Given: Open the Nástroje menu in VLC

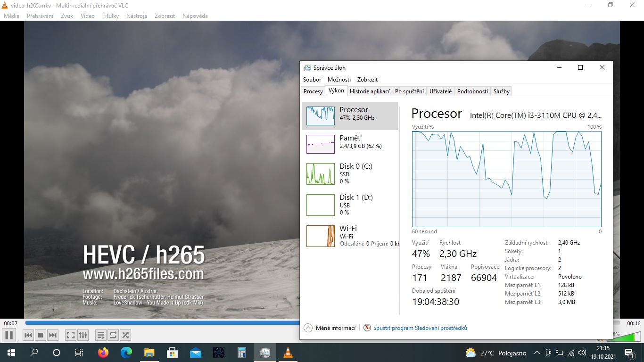Looking at the screenshot, I should (137, 16).
